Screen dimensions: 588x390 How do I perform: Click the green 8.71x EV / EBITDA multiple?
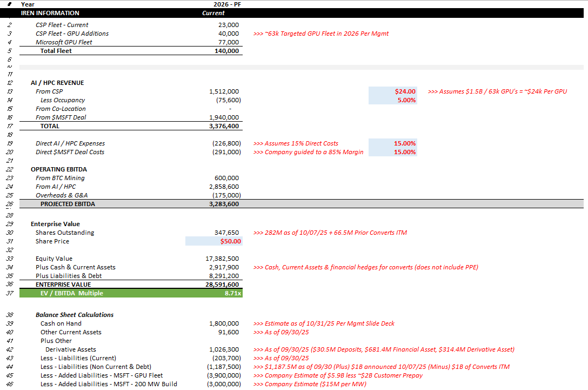(x=233, y=293)
